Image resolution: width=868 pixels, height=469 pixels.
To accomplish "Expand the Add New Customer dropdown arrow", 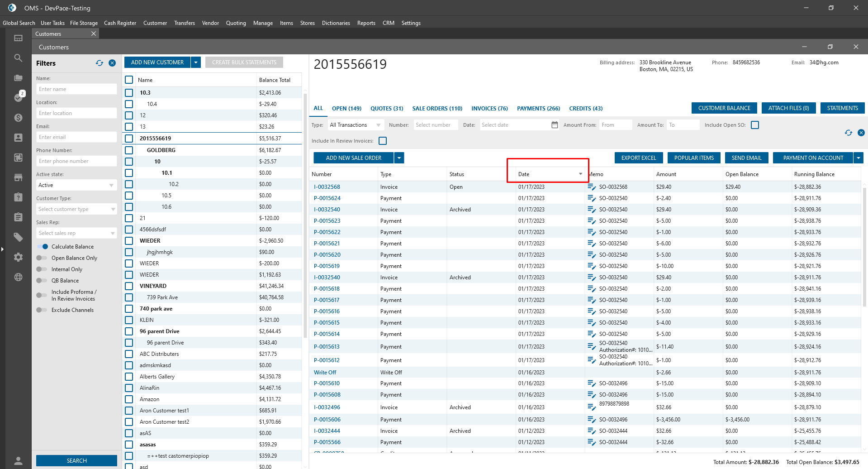I will pyautogui.click(x=196, y=62).
